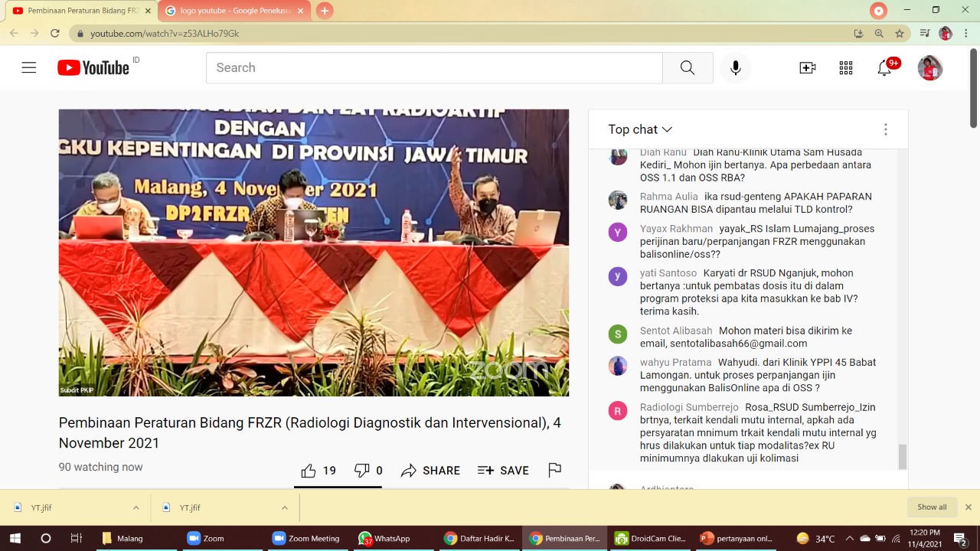Click the live video player
This screenshot has width=980, height=551.
(x=314, y=253)
